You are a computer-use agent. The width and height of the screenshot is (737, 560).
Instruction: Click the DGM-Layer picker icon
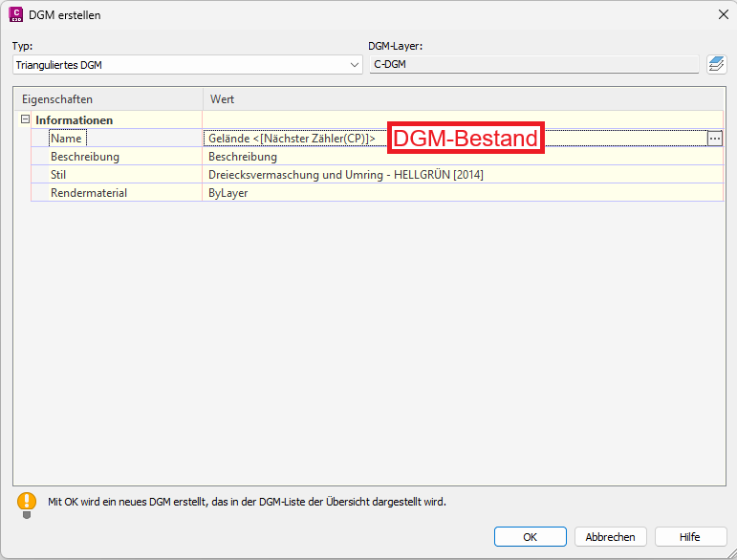tap(716, 64)
